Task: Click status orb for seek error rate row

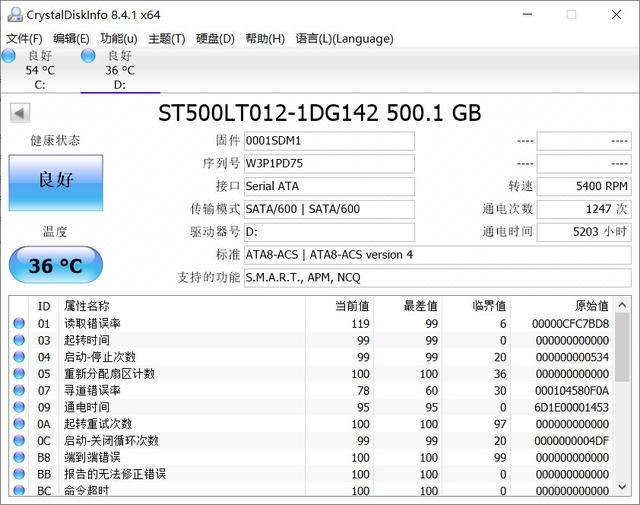Action: point(19,391)
